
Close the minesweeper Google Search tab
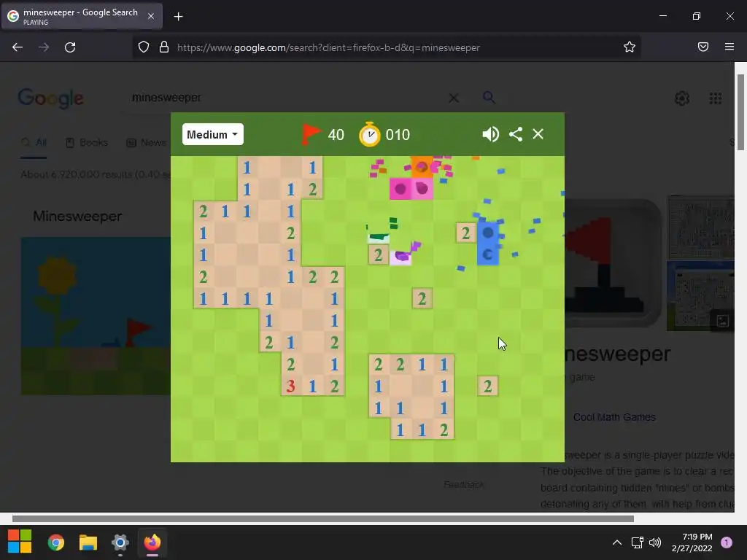click(x=150, y=16)
